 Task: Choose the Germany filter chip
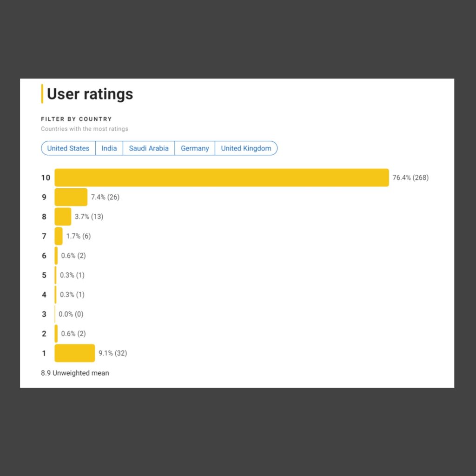coord(195,148)
